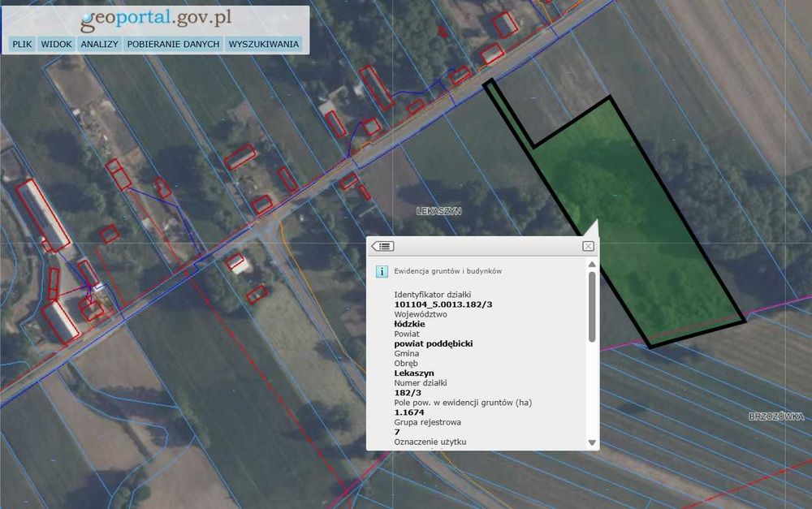Click the popup scrollbar up arrow
This screenshot has height=509, width=812.
pos(592,265)
